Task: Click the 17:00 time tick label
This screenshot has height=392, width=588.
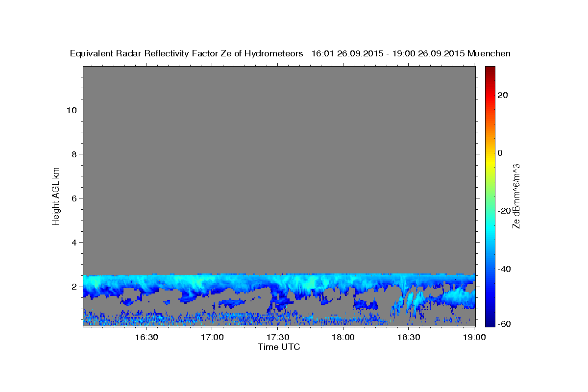Action: [x=212, y=337]
